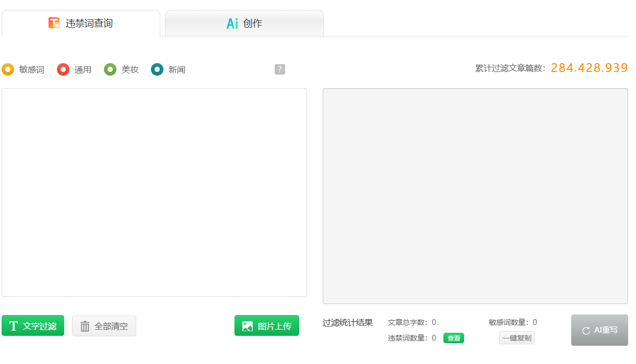The image size is (636, 364).
Task: Click the 一键复制 button
Action: coord(516,337)
